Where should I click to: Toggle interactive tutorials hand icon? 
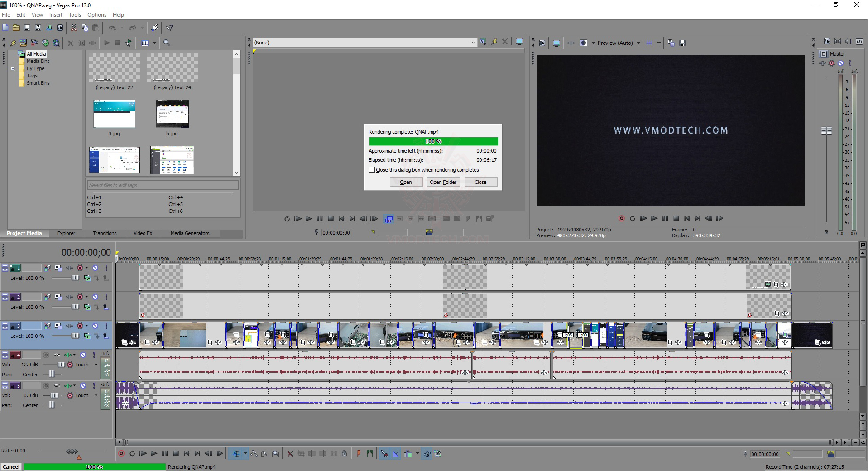[x=154, y=28]
